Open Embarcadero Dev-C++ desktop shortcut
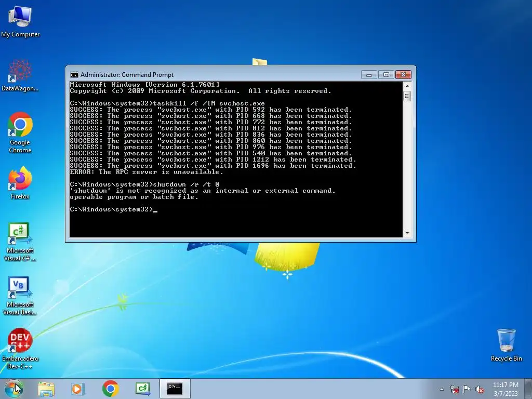Viewport: 532px width, 399px height. coord(20,349)
